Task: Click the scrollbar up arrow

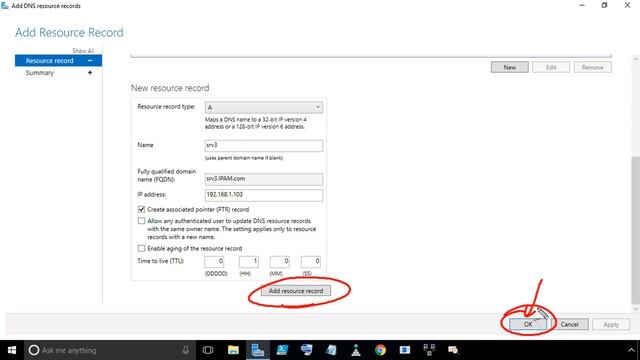Action: [636, 59]
